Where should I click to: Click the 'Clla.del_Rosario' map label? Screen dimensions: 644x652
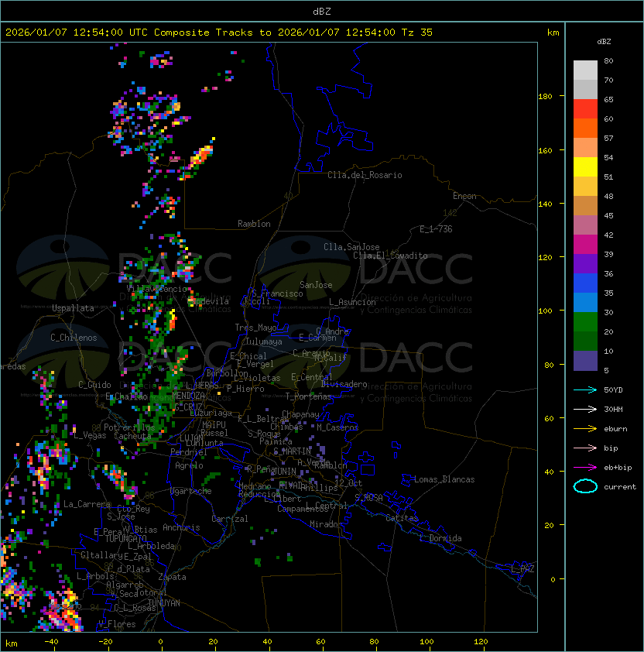click(x=365, y=175)
